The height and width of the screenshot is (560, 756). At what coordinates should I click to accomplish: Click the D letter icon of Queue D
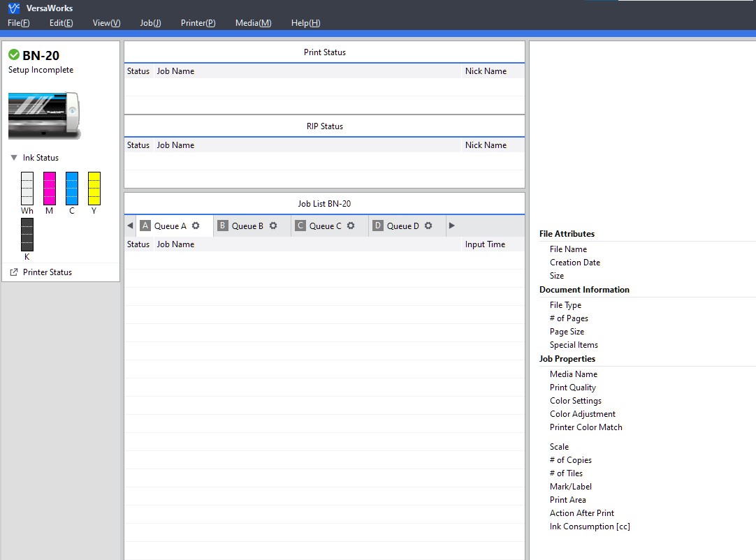pos(378,226)
